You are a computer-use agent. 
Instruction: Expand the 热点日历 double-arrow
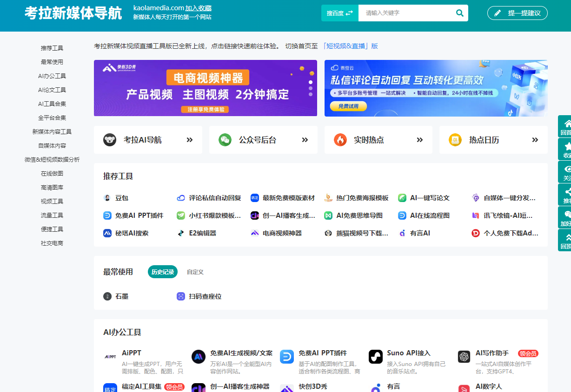534,139
